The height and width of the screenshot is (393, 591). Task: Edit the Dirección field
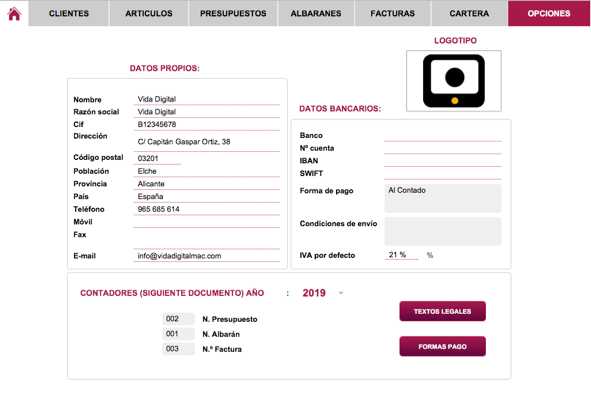(207, 142)
